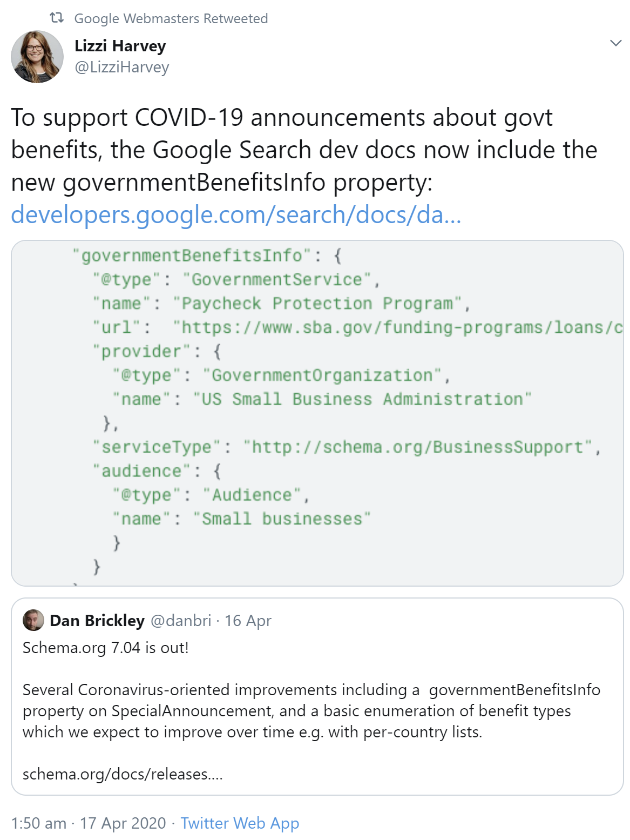Screen dimensions: 630x840
Task: Expand the tweet options chevron menu
Action: (x=615, y=43)
